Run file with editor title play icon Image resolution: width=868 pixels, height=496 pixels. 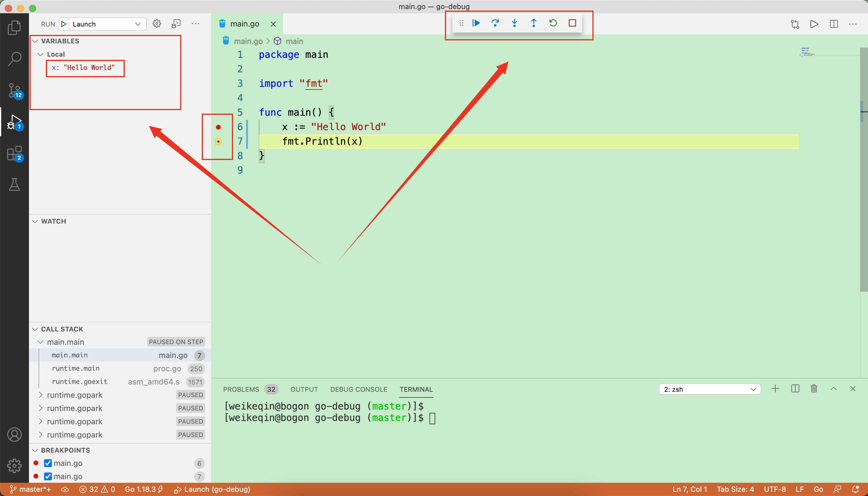point(814,24)
